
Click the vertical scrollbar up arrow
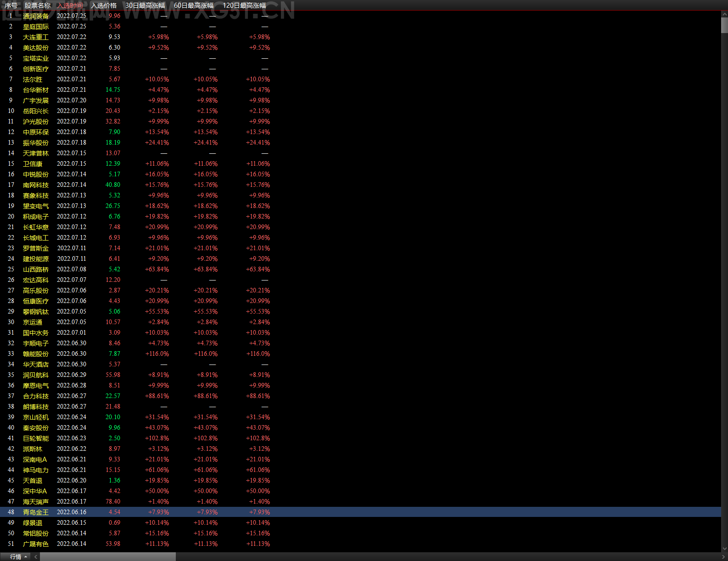pyautogui.click(x=724, y=14)
